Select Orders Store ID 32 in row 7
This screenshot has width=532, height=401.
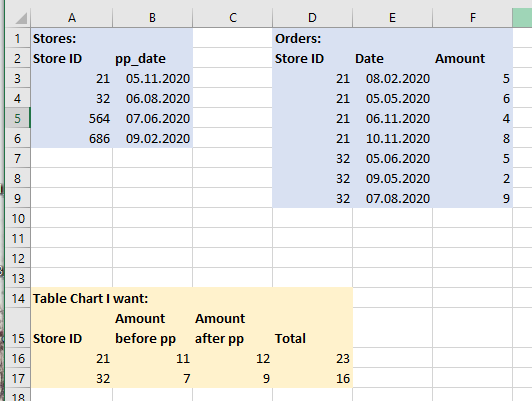coord(312,158)
